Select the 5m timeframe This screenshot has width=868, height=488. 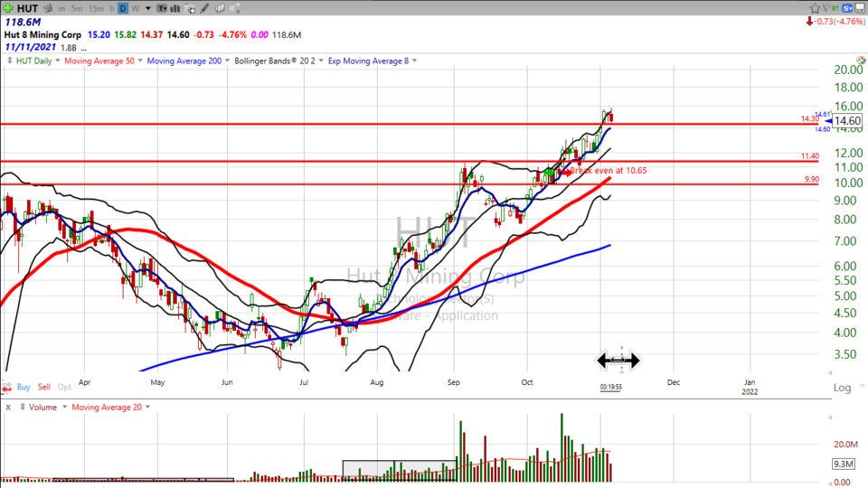point(77,8)
